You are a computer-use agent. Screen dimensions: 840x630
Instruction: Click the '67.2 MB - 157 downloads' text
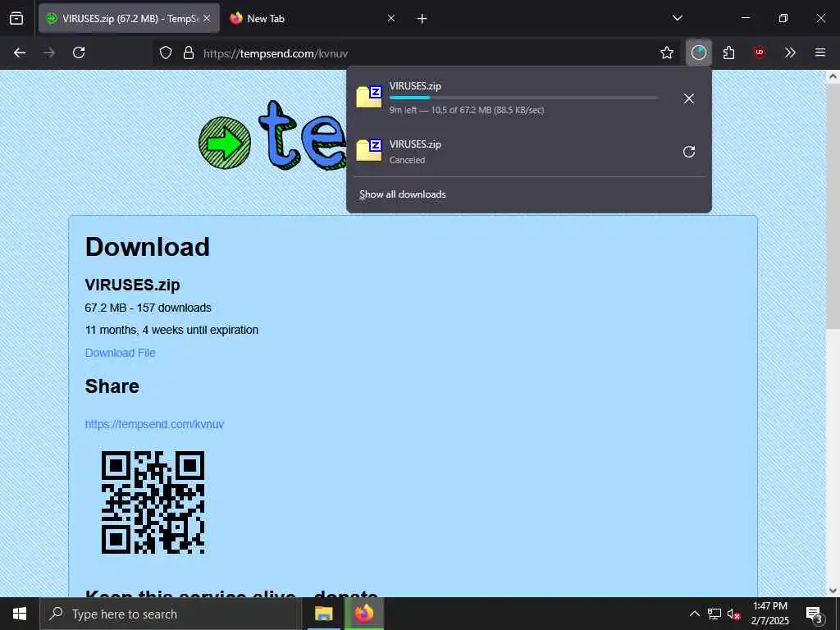click(148, 308)
